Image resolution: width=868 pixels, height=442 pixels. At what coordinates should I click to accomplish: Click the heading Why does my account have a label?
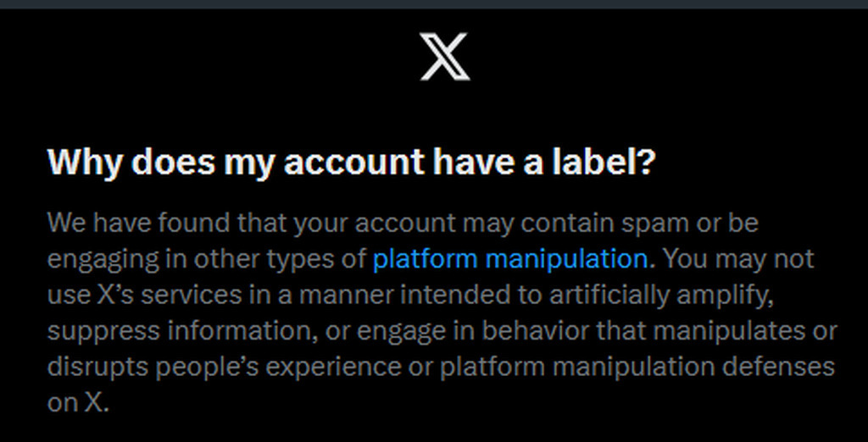[352, 163]
